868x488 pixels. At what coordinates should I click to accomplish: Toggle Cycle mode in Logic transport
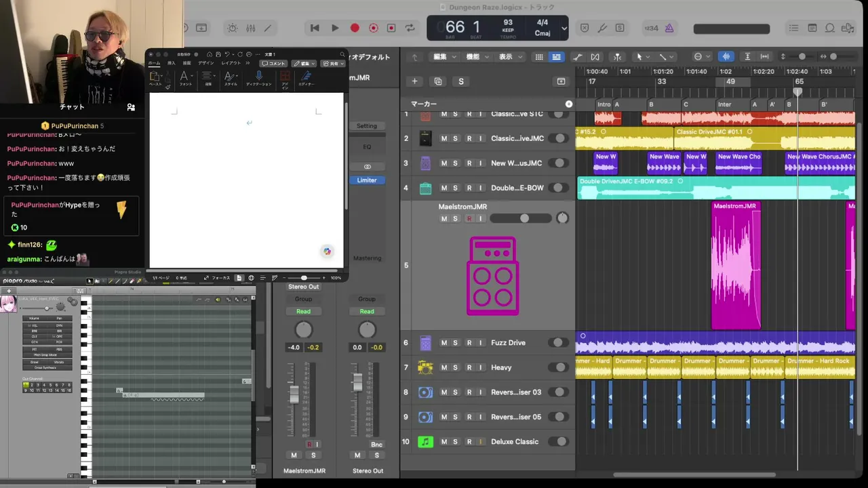pos(410,28)
